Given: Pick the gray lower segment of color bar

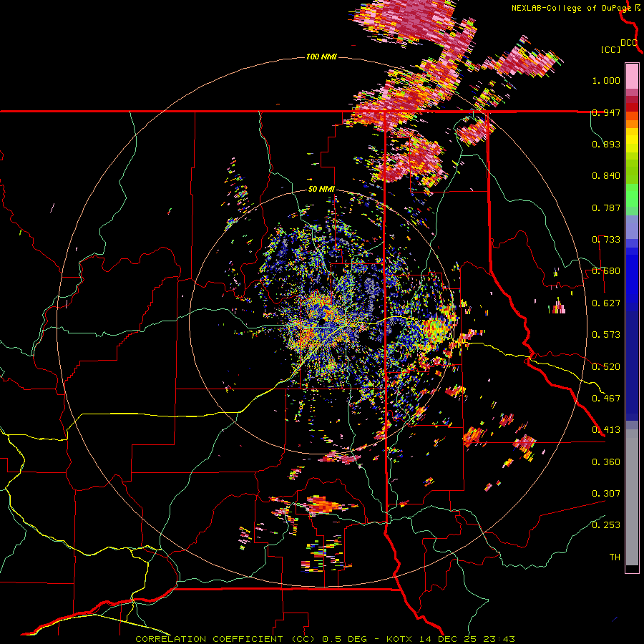Looking at the screenshot, I should (x=632, y=497).
